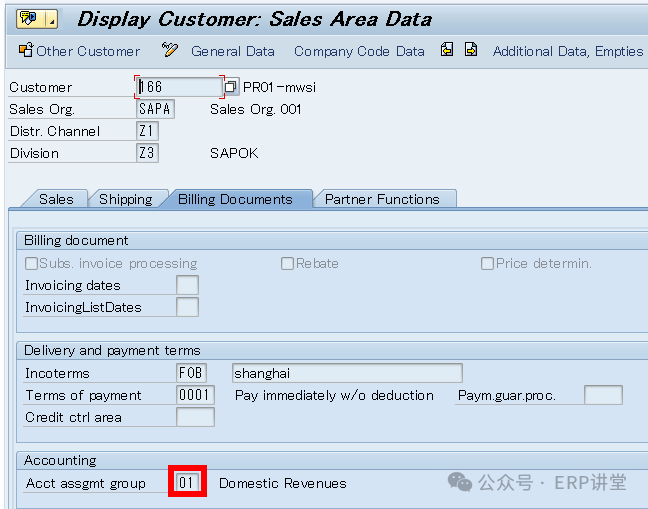Click the Incoterms location field showing shanghai
The width and height of the screenshot is (648, 509).
(346, 373)
